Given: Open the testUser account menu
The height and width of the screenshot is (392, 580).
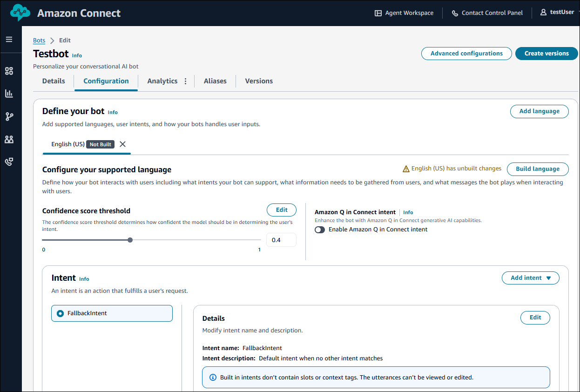Looking at the screenshot, I should (x=557, y=13).
